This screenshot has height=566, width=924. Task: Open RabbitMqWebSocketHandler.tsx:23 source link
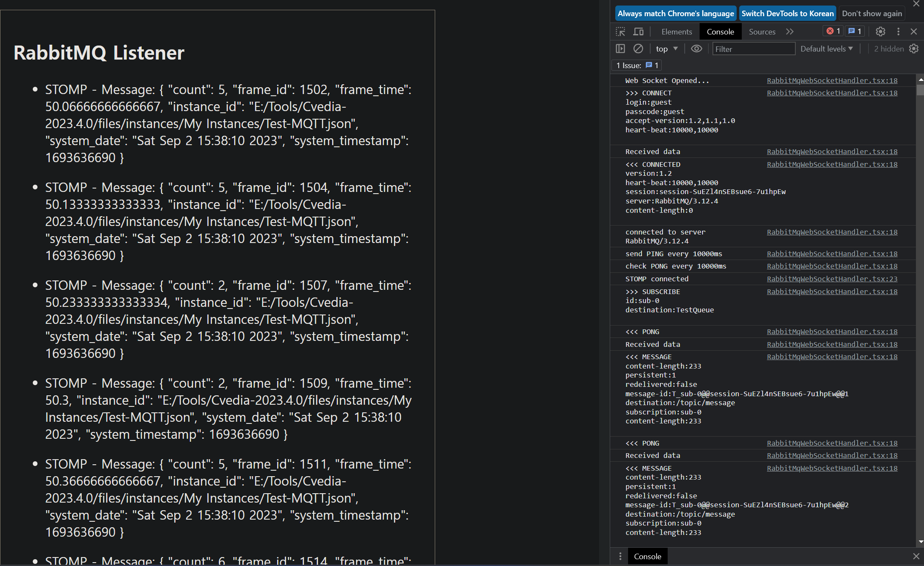(x=832, y=279)
